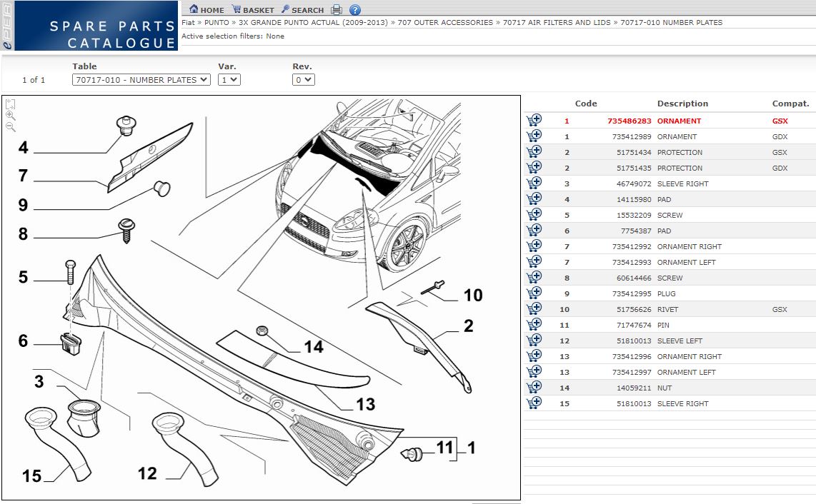Click the NUT description text
Viewport: 816px width, 504px height.
coord(665,388)
